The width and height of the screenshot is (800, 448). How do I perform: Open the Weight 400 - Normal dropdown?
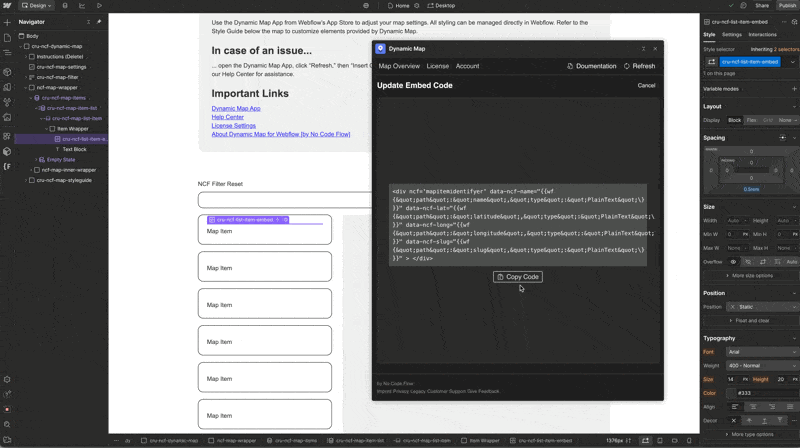click(762, 366)
